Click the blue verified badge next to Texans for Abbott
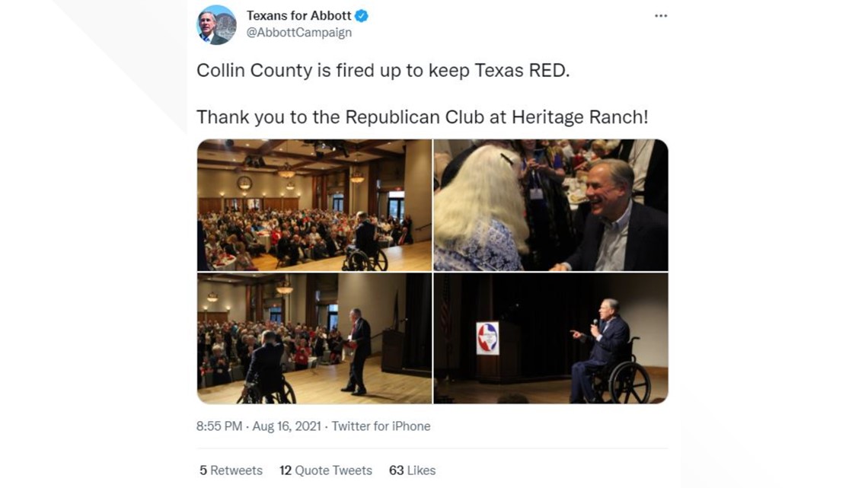 [362, 16]
